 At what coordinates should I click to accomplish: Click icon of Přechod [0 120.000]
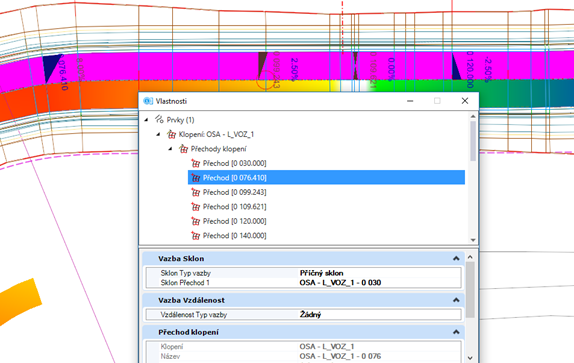pyautogui.click(x=195, y=221)
